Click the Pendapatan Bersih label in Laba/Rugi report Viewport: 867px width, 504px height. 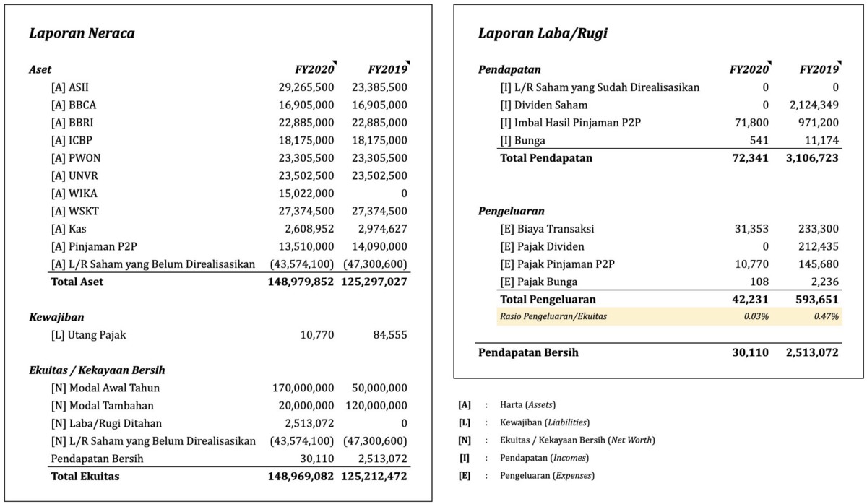coord(528,353)
